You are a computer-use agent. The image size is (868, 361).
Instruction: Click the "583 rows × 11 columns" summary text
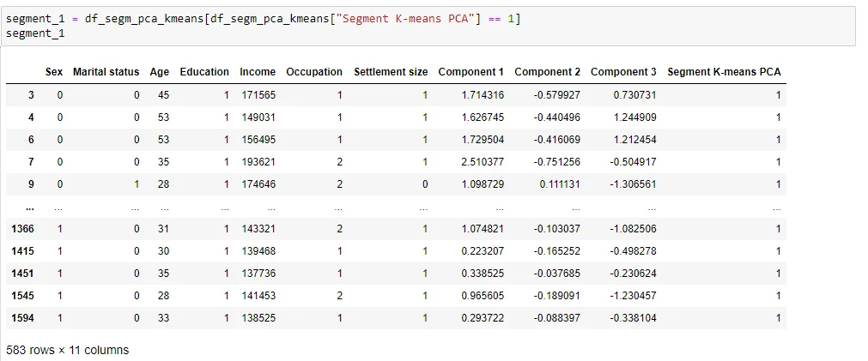click(67, 350)
